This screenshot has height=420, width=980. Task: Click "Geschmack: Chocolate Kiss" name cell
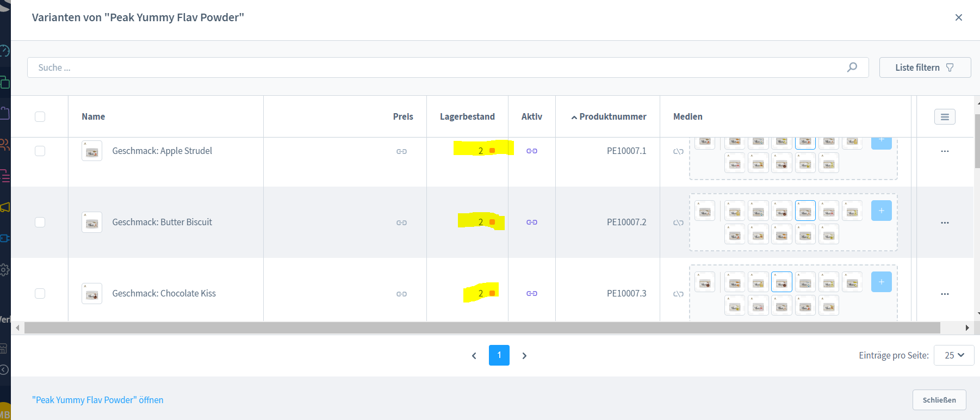(x=164, y=293)
